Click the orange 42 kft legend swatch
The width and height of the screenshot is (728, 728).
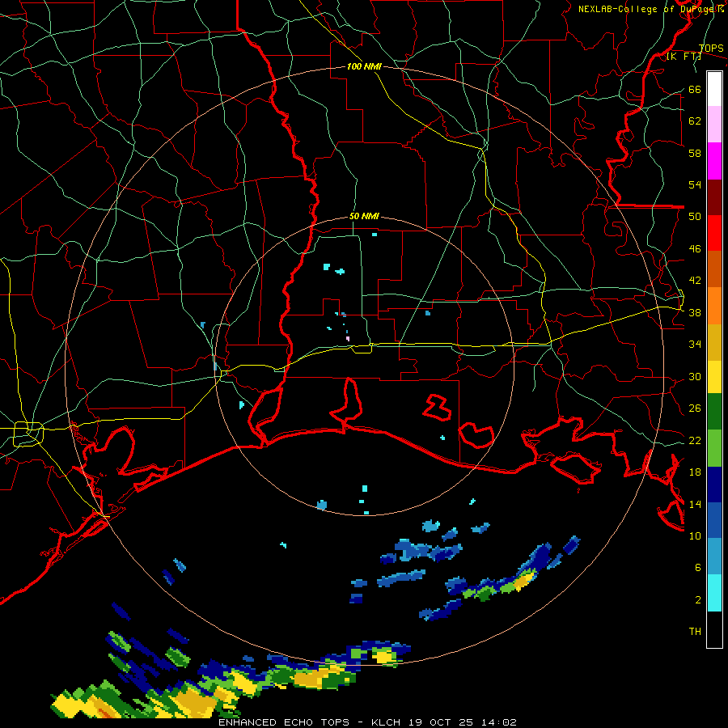click(714, 306)
